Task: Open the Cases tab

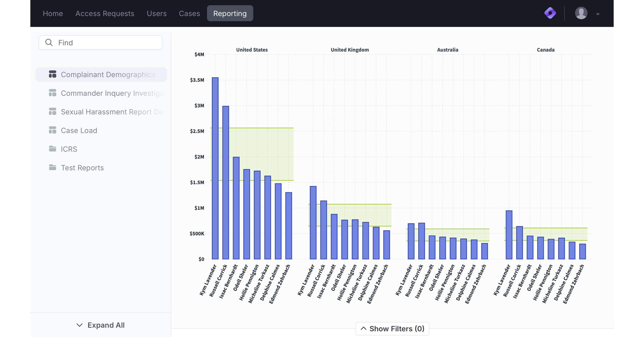Action: (x=189, y=13)
